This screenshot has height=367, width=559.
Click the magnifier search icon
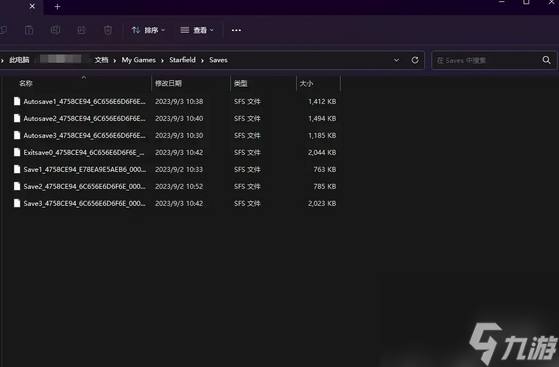547,60
